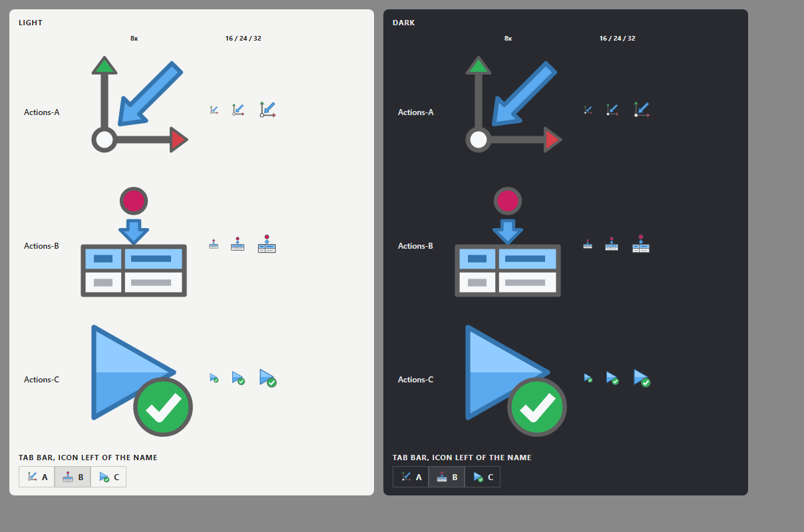Click the Actions-C label in light panel
This screenshot has height=532, width=804.
point(41,380)
